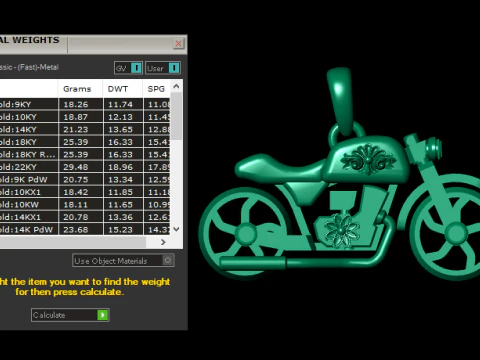The image size is (480, 360).
Task: Toggle the User switch
Action: [x=163, y=68]
